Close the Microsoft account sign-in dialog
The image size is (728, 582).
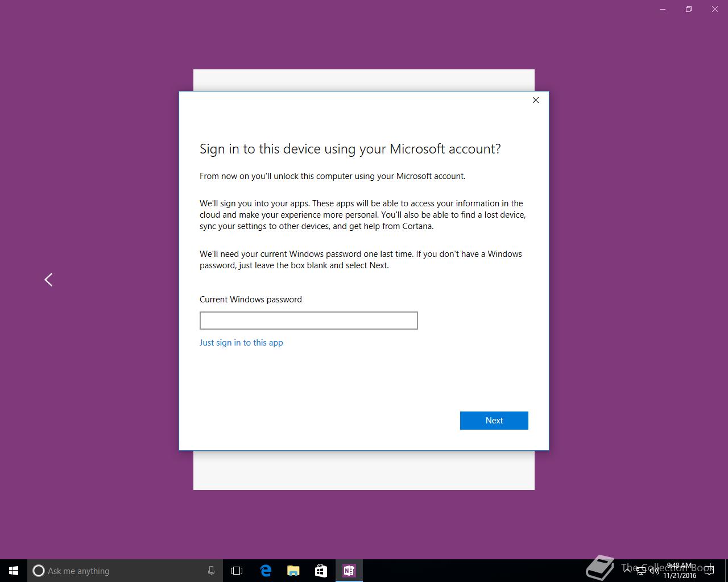pyautogui.click(x=535, y=100)
